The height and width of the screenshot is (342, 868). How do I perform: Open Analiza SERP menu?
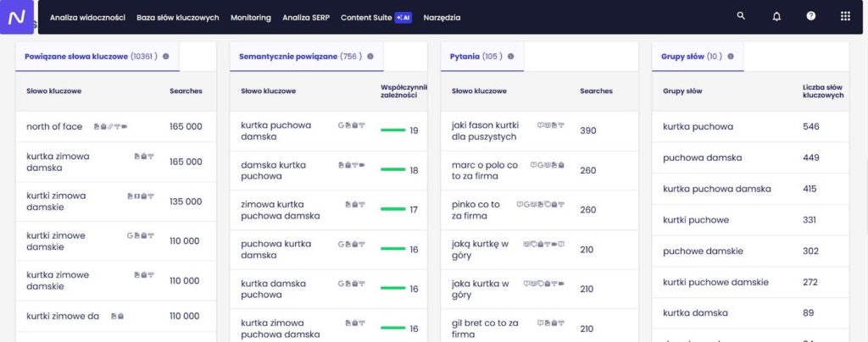306,18
